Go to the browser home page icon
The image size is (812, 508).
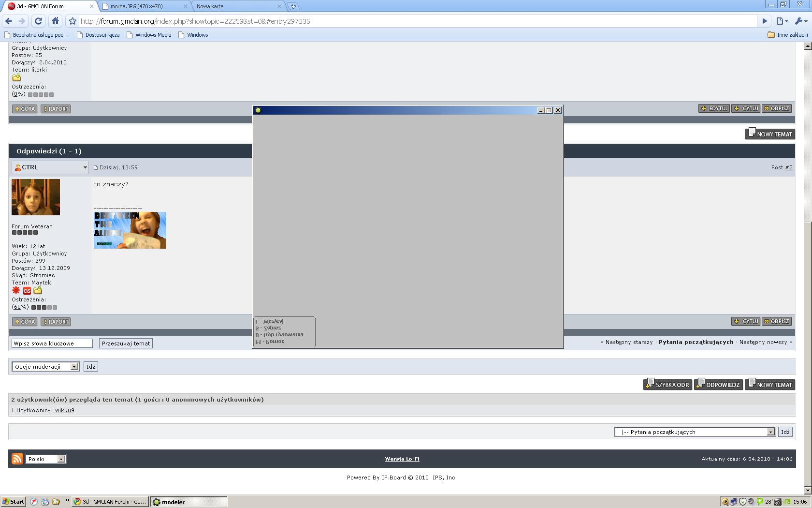coord(55,21)
